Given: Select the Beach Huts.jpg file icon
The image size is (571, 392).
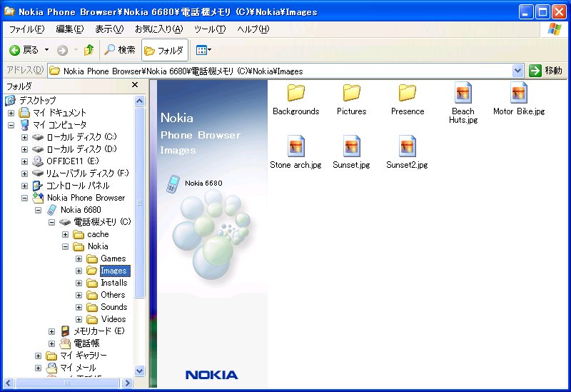Looking at the screenshot, I should [x=463, y=93].
